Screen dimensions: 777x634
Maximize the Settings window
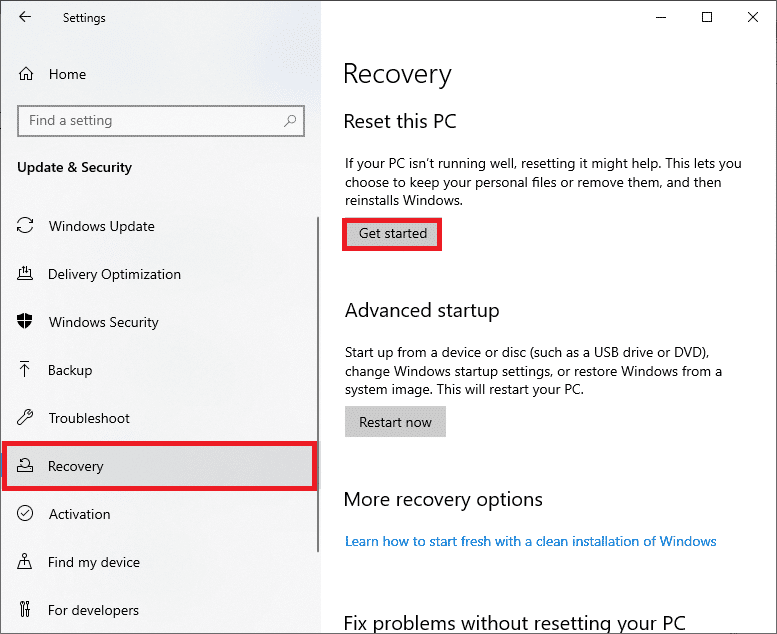pos(707,17)
